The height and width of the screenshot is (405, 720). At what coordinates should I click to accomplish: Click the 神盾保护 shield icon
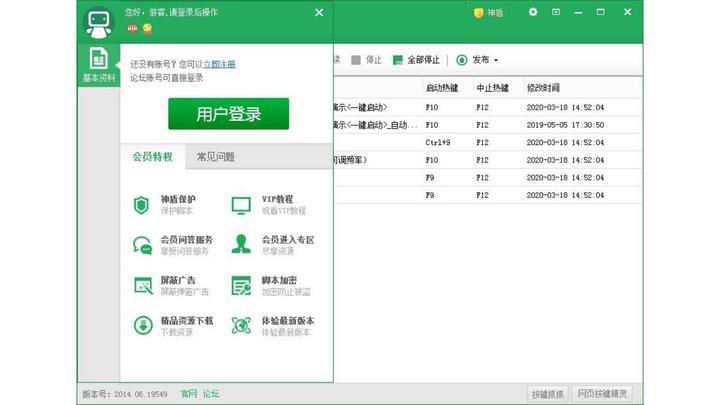pyautogui.click(x=141, y=205)
